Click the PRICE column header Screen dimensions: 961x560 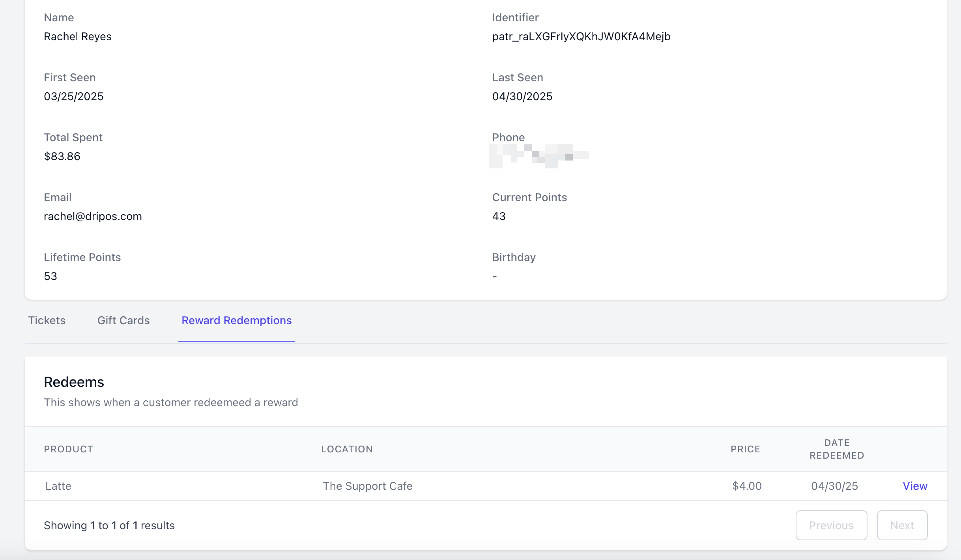[x=745, y=449]
